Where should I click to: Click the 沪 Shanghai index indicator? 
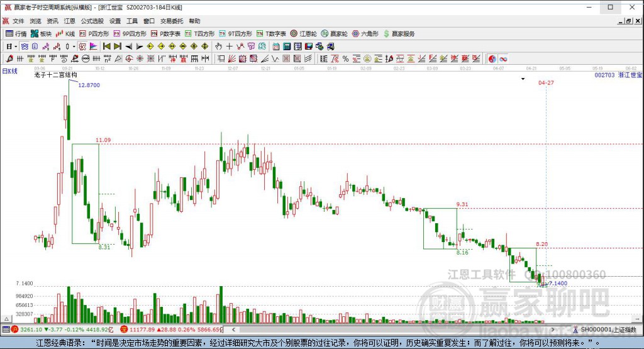tap(15, 330)
